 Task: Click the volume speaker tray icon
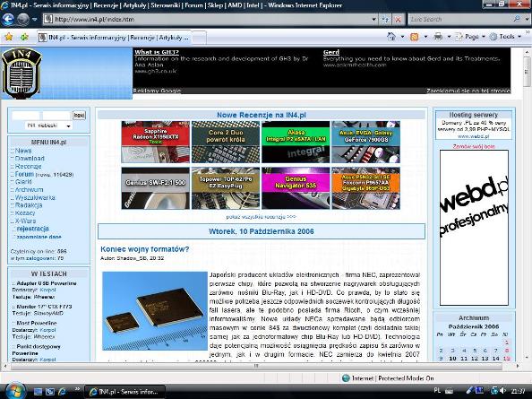502,391
